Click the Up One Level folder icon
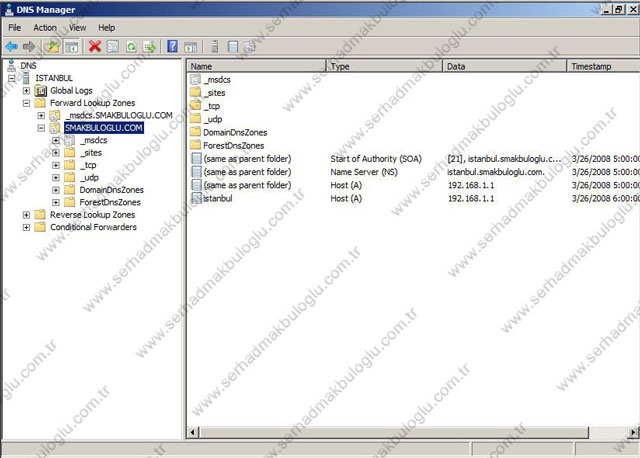640x458 pixels. (x=52, y=47)
